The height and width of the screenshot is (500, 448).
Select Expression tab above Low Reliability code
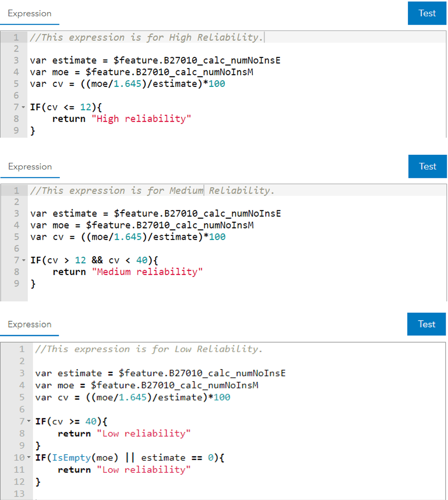coord(30,324)
